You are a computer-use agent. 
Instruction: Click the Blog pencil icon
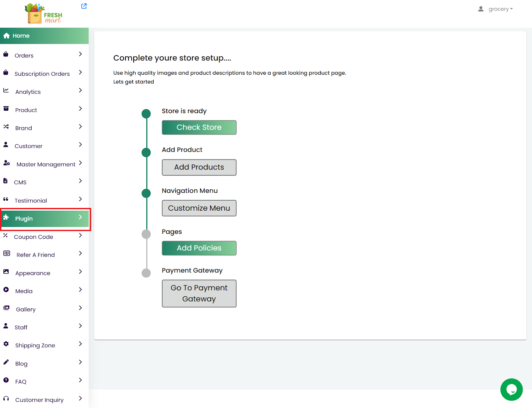[x=6, y=362]
